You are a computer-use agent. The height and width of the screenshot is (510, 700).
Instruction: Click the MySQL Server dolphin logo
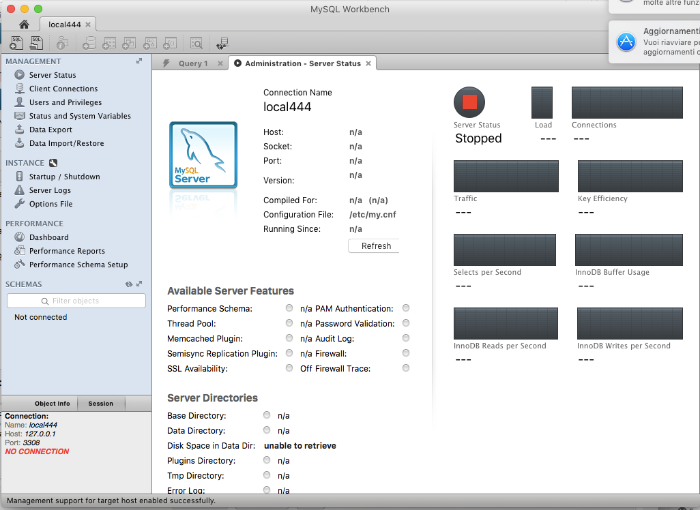203,155
